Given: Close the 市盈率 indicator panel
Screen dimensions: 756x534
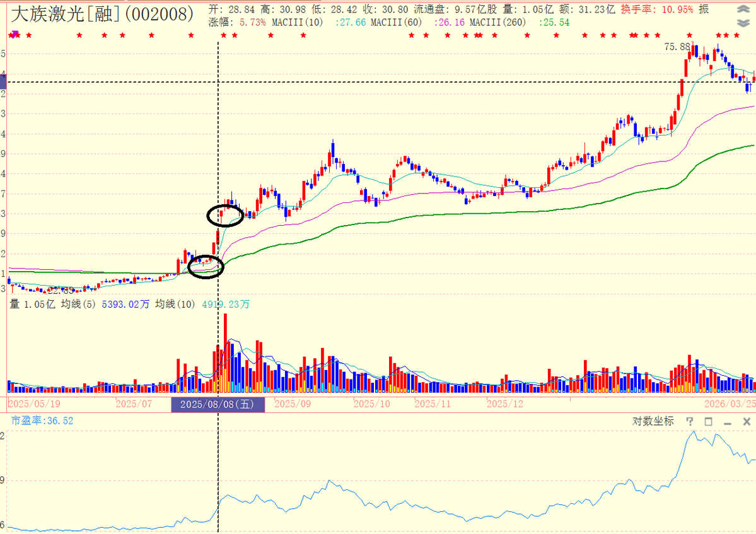Looking at the screenshot, I should click(x=747, y=422).
